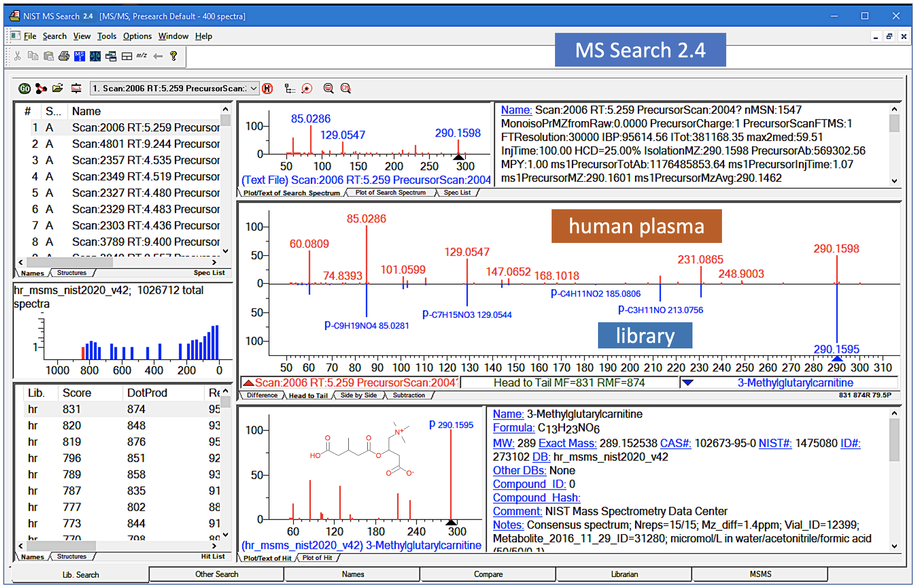The height and width of the screenshot is (588, 916).
Task: Launch the MS Interpreter blue icon
Action: (x=79, y=56)
